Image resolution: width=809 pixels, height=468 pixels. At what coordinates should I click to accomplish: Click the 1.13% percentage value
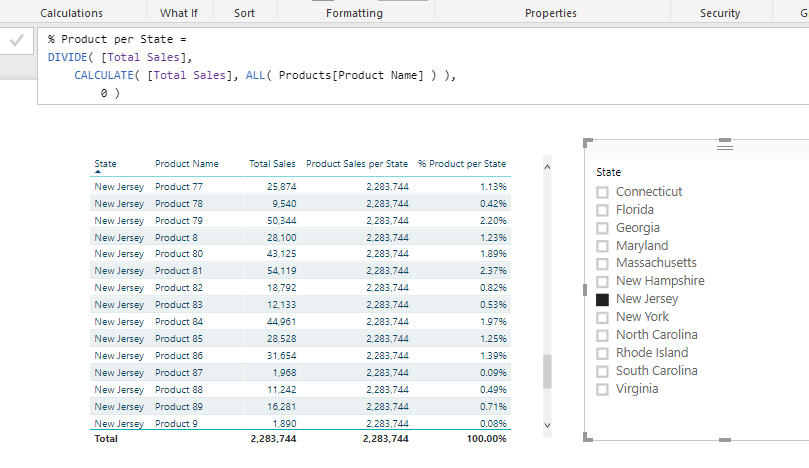493,186
